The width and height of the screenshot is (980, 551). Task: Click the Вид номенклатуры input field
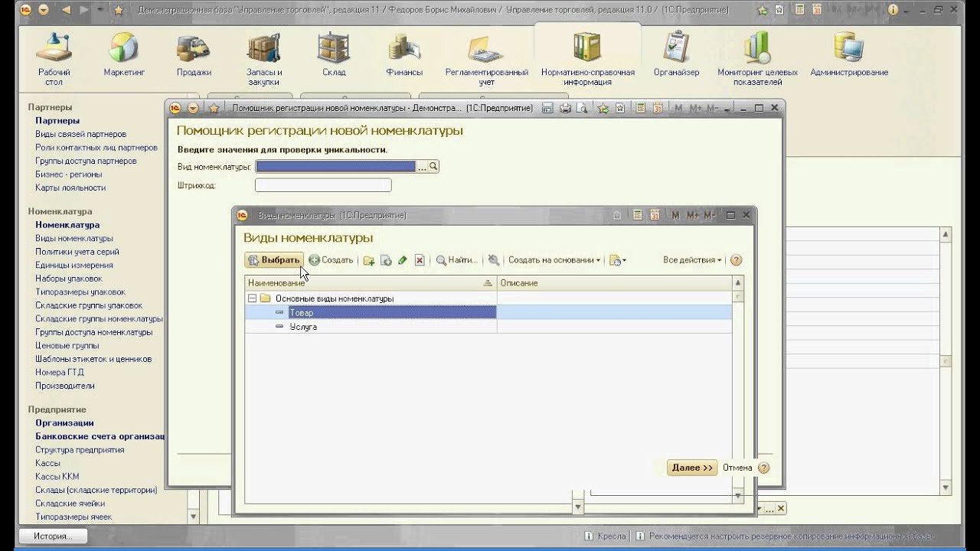click(335, 166)
